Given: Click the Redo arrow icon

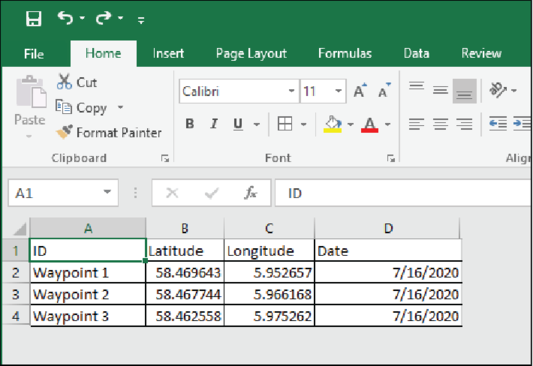Looking at the screenshot, I should pos(103,18).
